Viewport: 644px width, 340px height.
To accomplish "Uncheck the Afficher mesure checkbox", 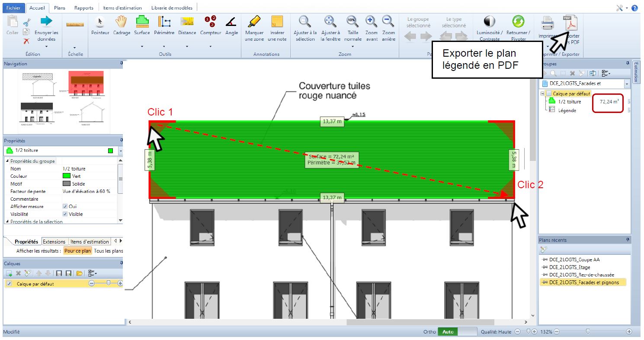I will 65,207.
